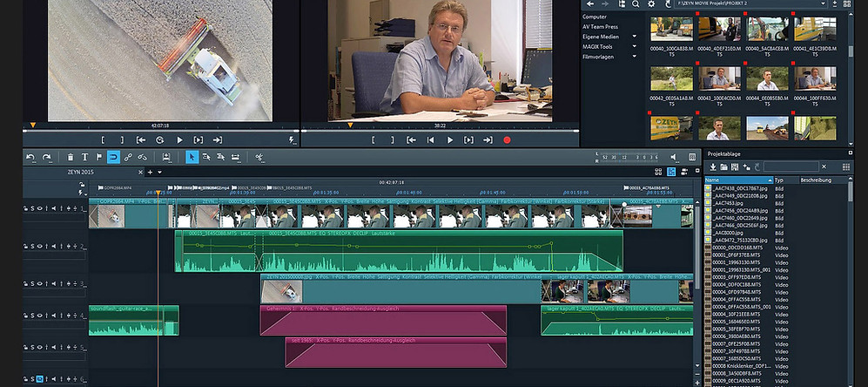868x387 pixels.
Task: Set a chapter marker with flag icon
Action: coord(99,158)
